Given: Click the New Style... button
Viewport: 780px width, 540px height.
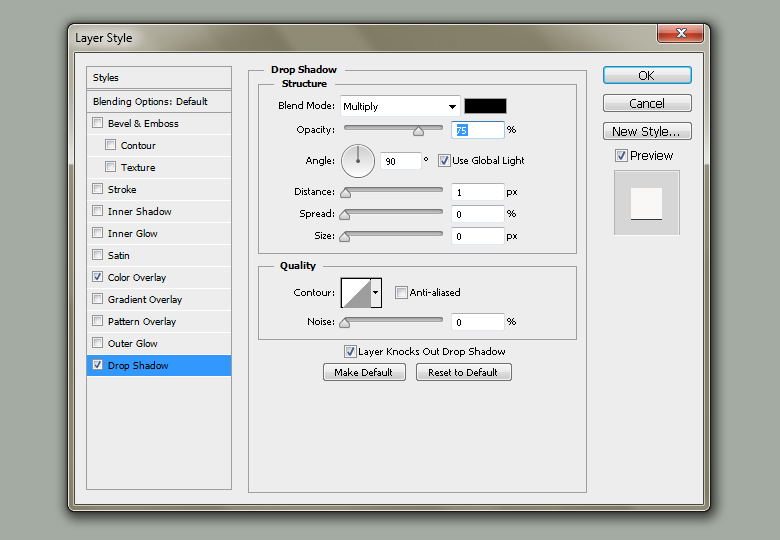Looking at the screenshot, I should click(646, 131).
